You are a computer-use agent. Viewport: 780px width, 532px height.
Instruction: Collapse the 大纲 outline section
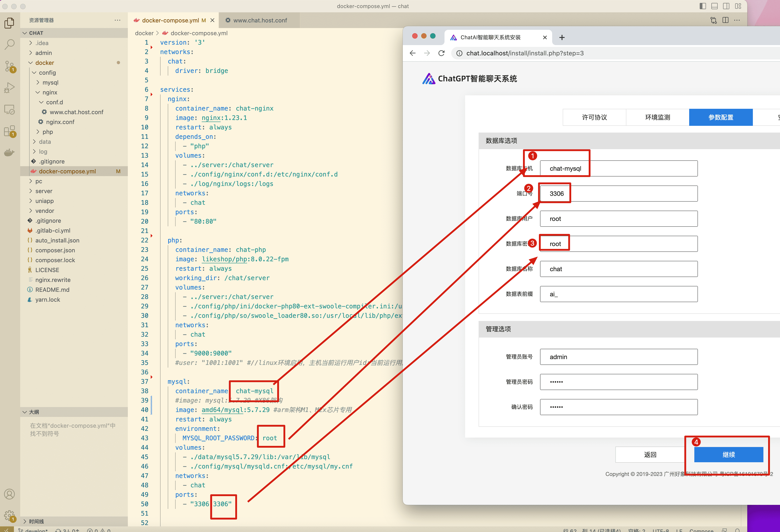74,412
